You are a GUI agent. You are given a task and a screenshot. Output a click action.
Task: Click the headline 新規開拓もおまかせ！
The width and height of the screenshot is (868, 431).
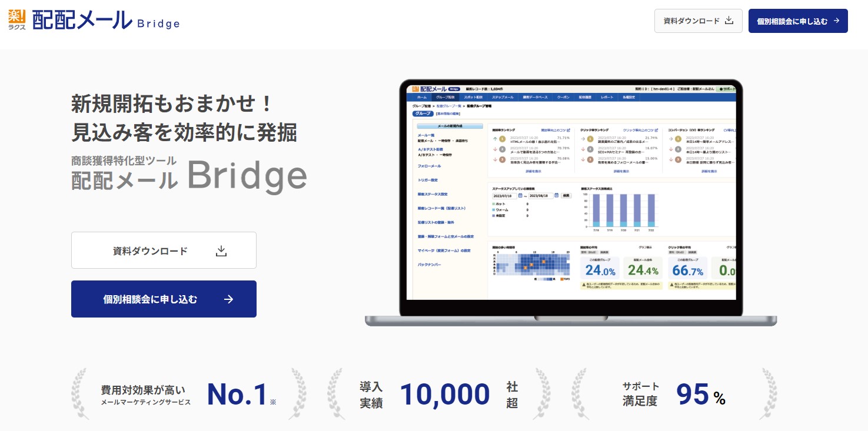click(x=172, y=105)
